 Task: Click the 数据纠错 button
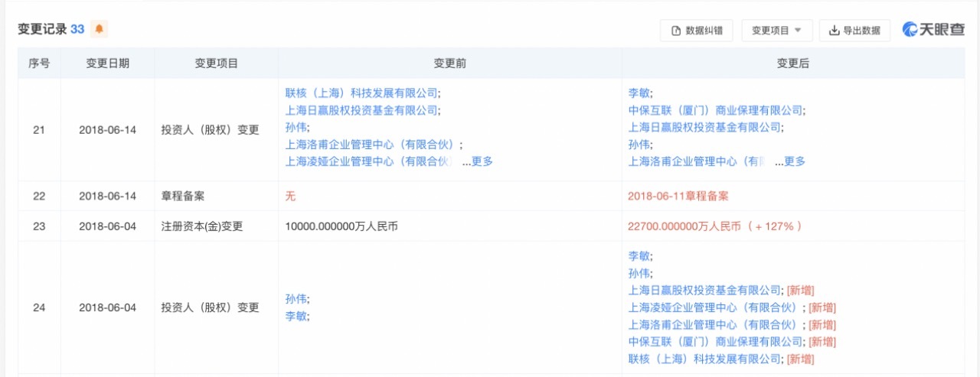point(697,31)
